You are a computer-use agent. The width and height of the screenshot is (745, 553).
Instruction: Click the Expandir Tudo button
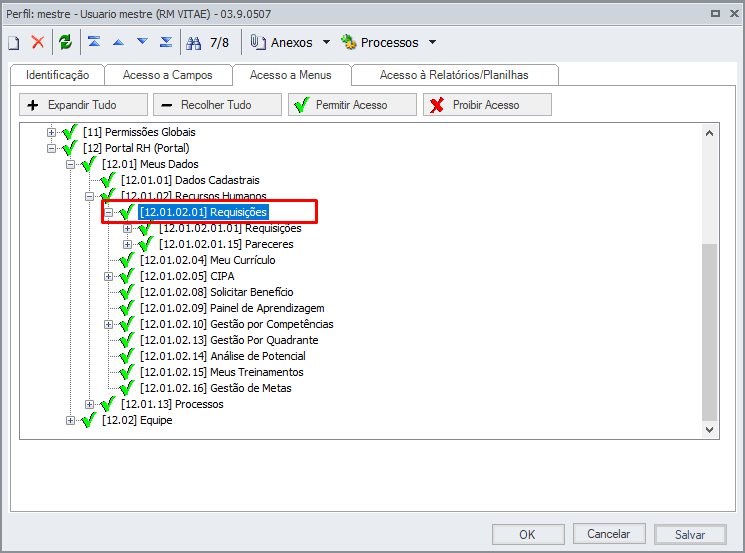pyautogui.click(x=83, y=105)
